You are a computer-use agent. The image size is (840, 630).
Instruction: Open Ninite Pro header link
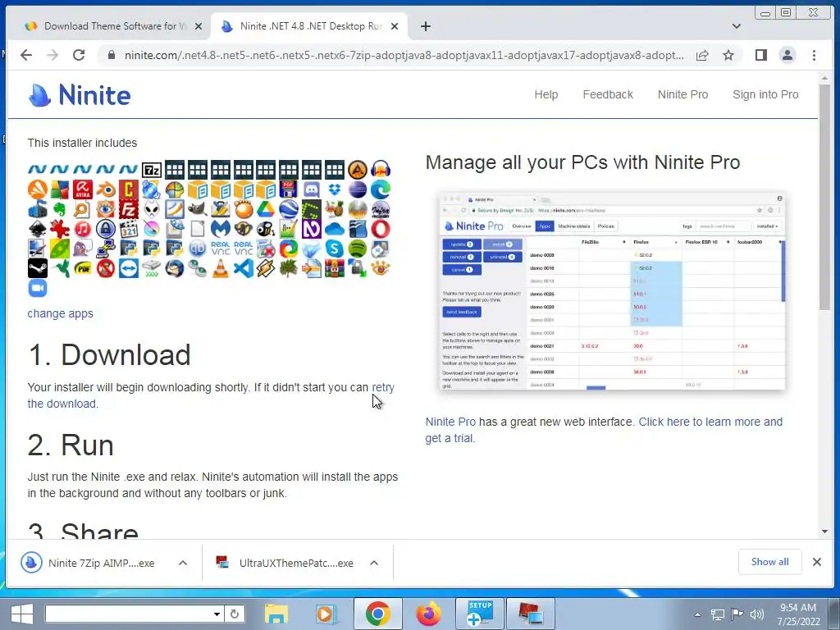682,94
